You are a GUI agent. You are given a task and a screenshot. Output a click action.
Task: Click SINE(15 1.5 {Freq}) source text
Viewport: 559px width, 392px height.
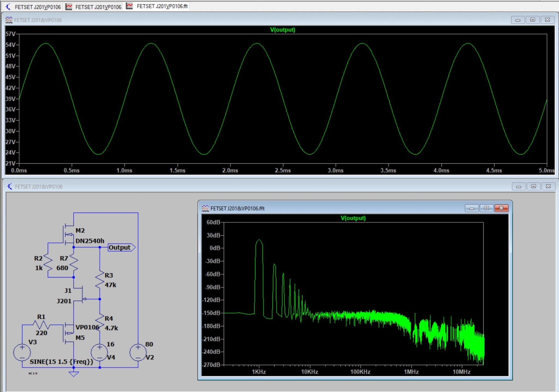(61, 362)
